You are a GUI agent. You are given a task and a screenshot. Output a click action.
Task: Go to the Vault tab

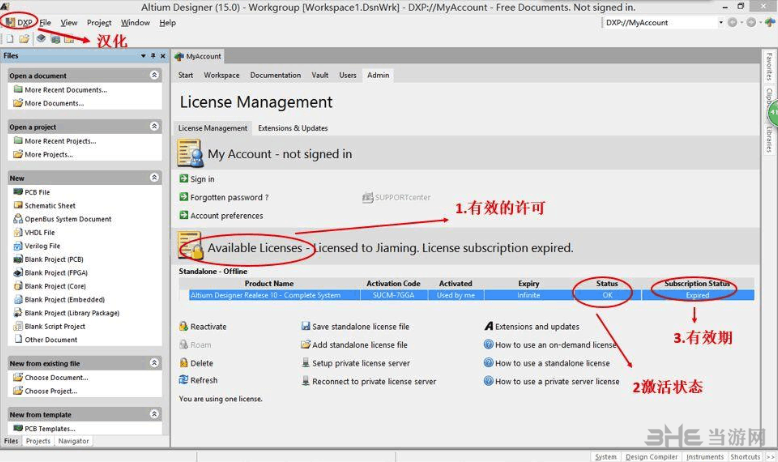coord(320,75)
